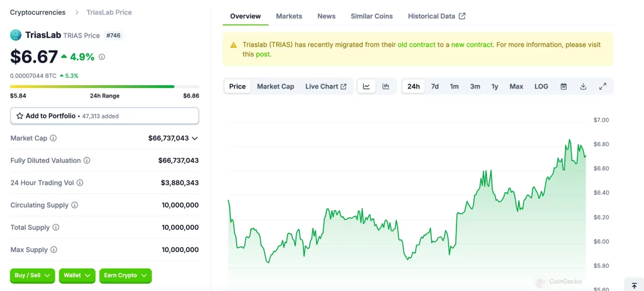Viewport: 644px width, 291px height.
Task: Select the 7d time range
Action: coord(435,86)
